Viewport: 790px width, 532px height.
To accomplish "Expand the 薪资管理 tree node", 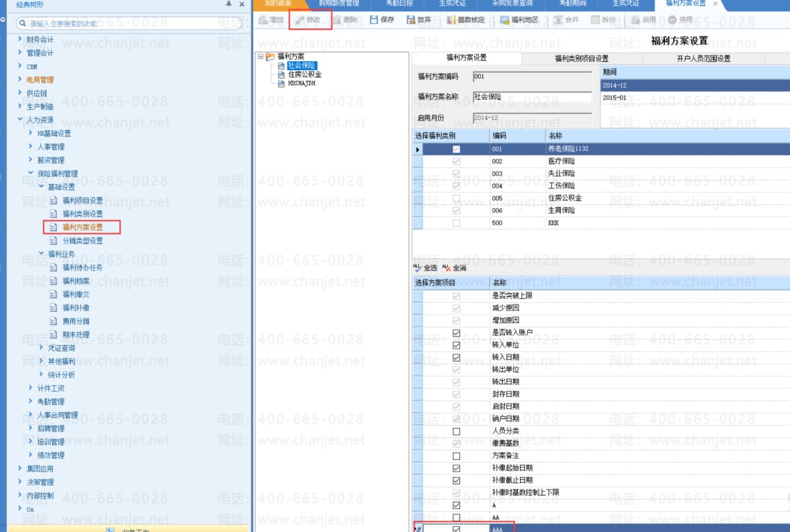I will pos(30,160).
